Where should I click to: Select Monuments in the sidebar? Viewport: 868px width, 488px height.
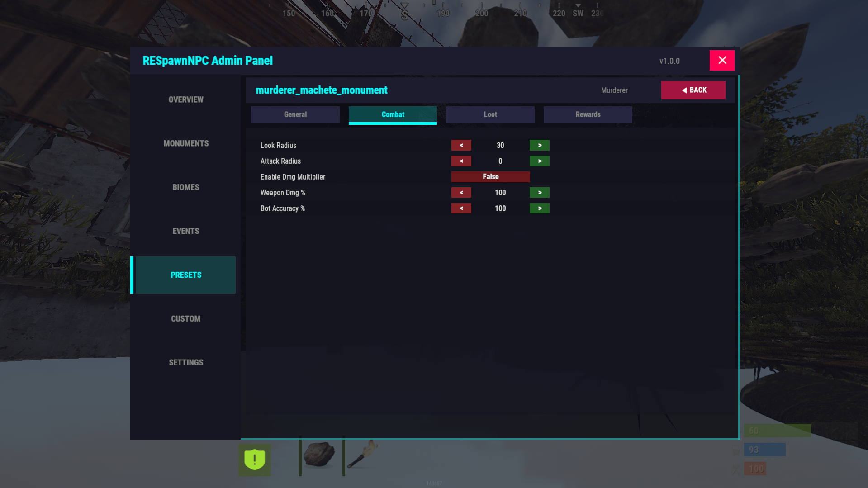coord(185,143)
